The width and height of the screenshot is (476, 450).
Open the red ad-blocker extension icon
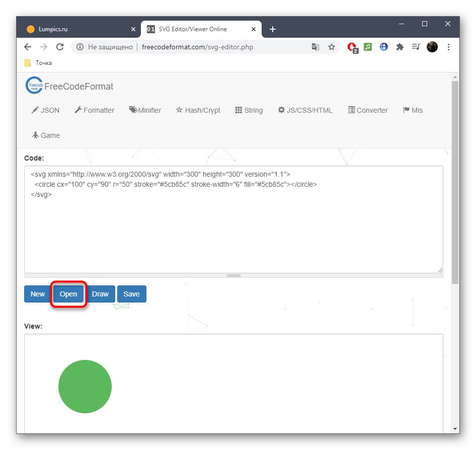click(x=352, y=47)
